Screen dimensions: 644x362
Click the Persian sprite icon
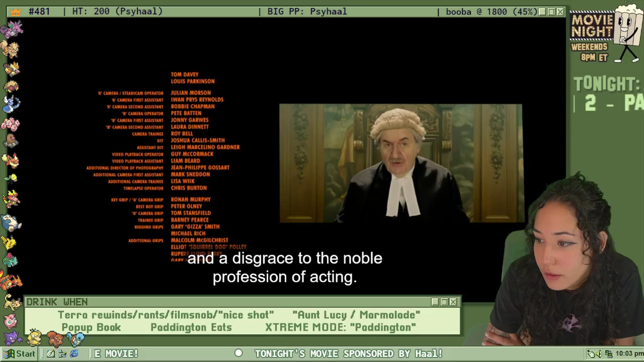(12, 302)
